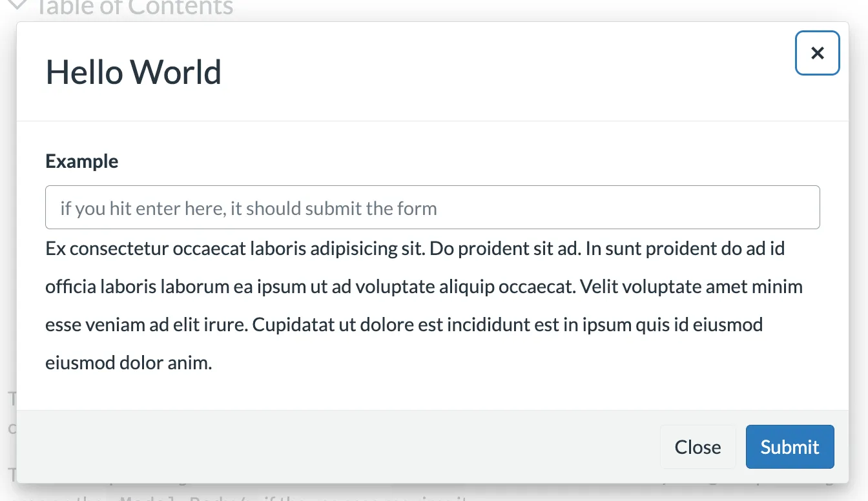Click the Example text input field
This screenshot has width=868, height=501.
(x=432, y=207)
